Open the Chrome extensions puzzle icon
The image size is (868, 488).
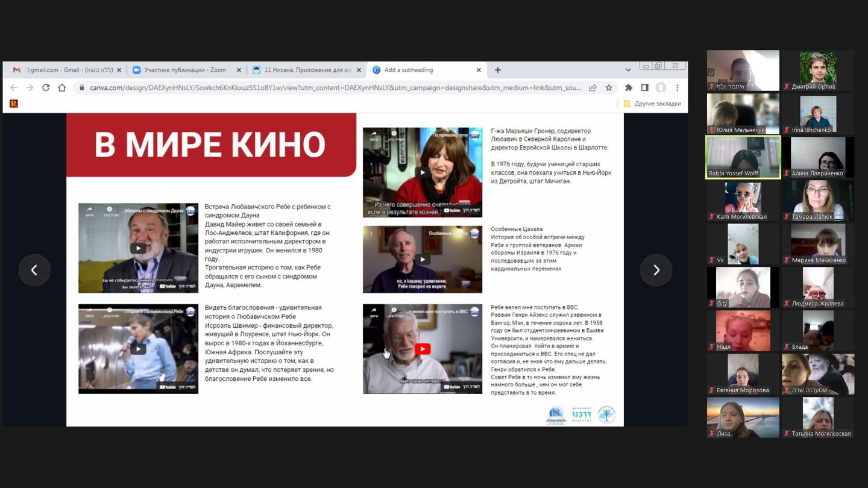pyautogui.click(x=629, y=88)
